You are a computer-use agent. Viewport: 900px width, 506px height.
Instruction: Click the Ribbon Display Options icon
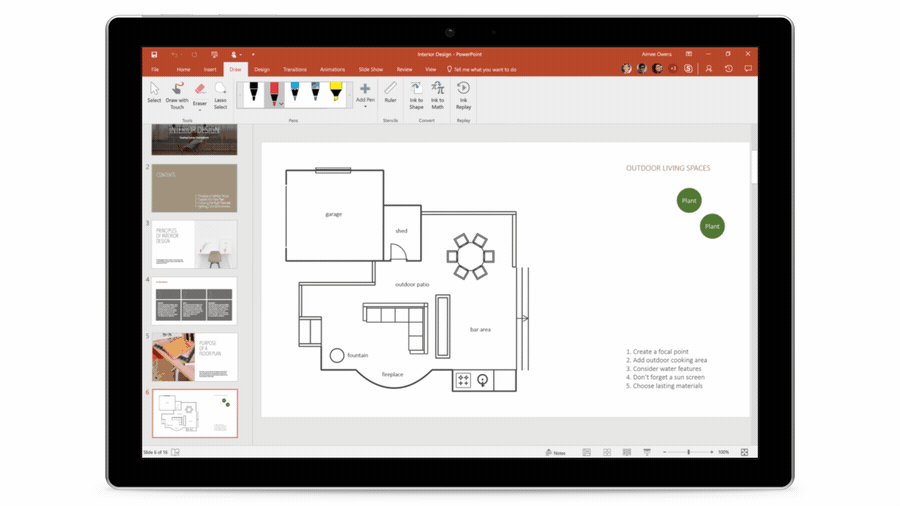[689, 54]
